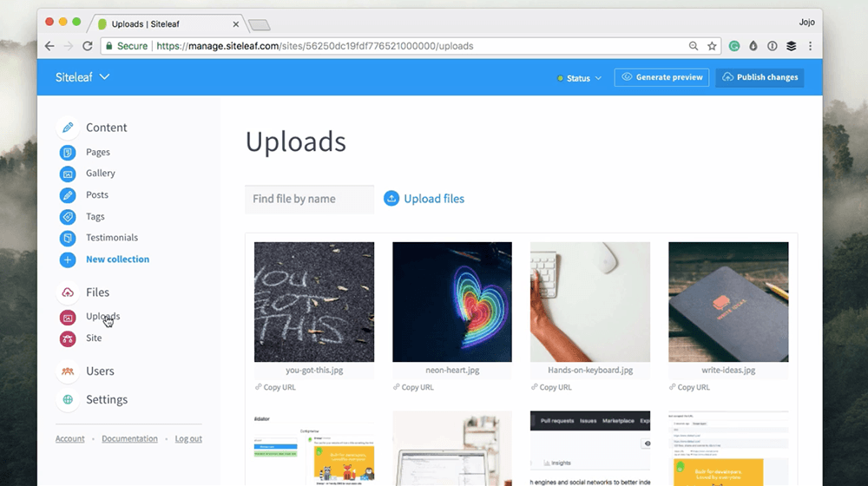868x486 pixels.
Task: Click the Jojo profile name
Action: [806, 23]
